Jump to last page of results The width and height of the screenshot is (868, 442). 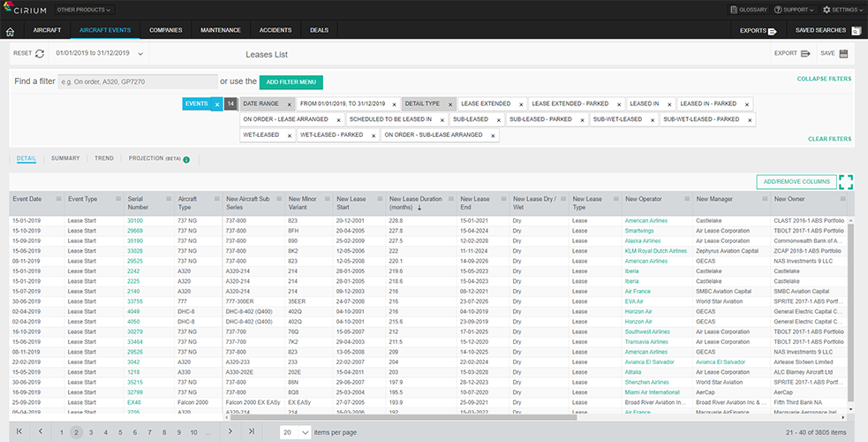[x=252, y=431]
